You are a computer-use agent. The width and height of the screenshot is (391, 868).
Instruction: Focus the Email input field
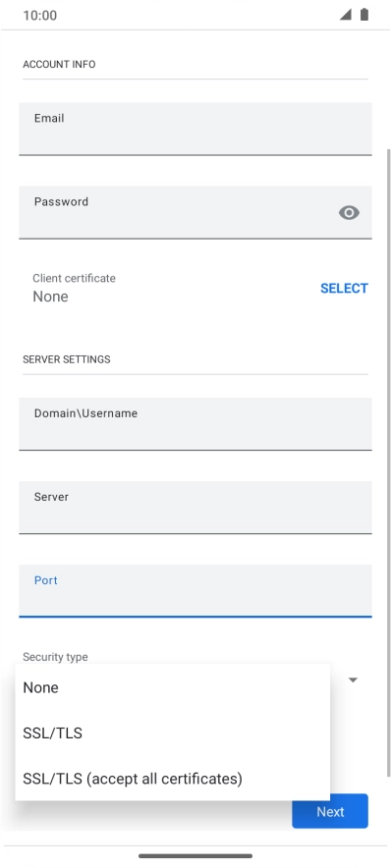click(195, 129)
